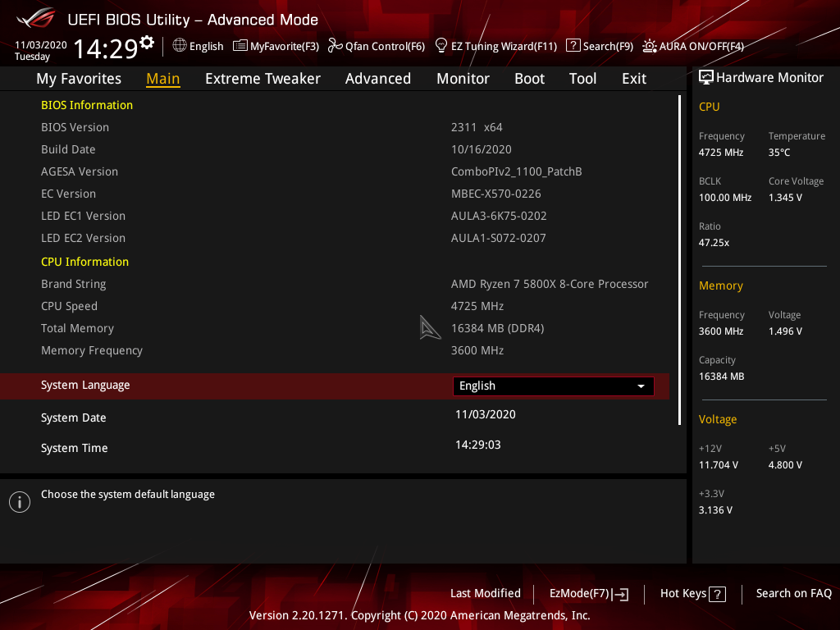The height and width of the screenshot is (630, 840).
Task: Open Search(F9) question mark icon
Action: point(573,46)
